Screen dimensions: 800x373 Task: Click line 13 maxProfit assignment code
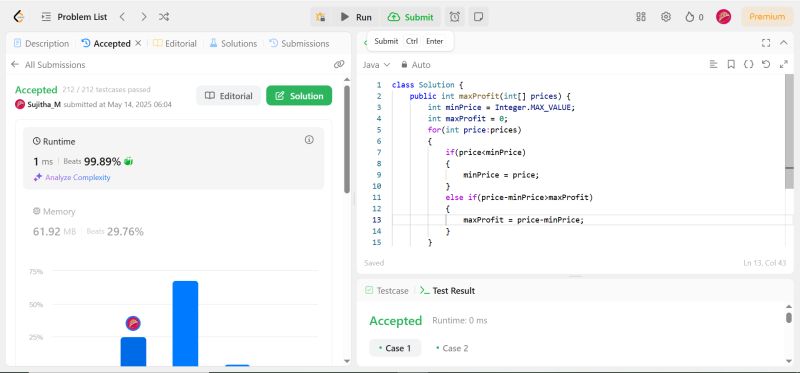[x=523, y=220]
